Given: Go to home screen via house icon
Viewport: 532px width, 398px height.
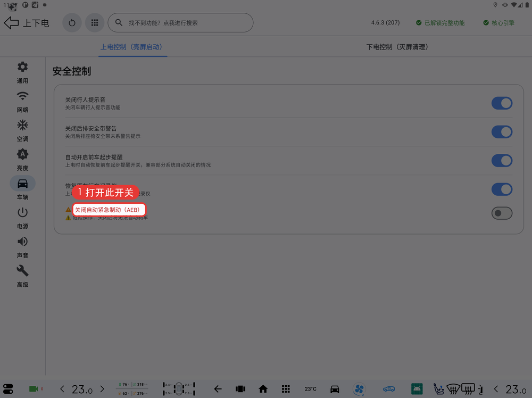Looking at the screenshot, I should [x=263, y=389].
